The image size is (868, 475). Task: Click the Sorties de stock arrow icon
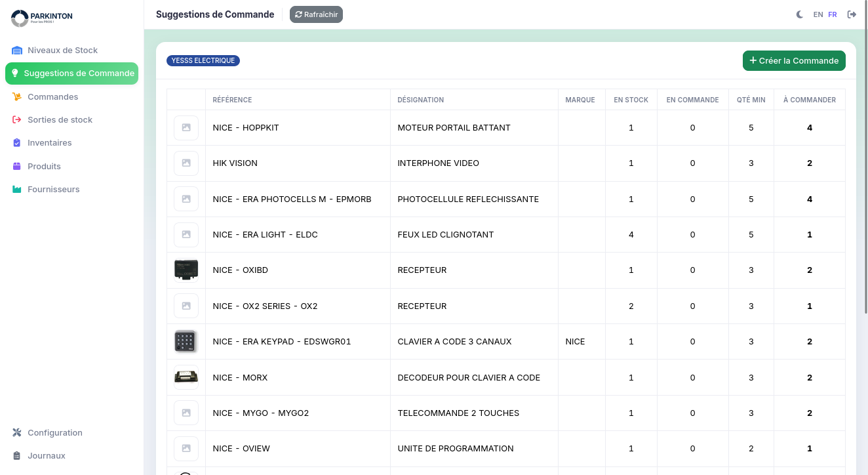coord(17,120)
